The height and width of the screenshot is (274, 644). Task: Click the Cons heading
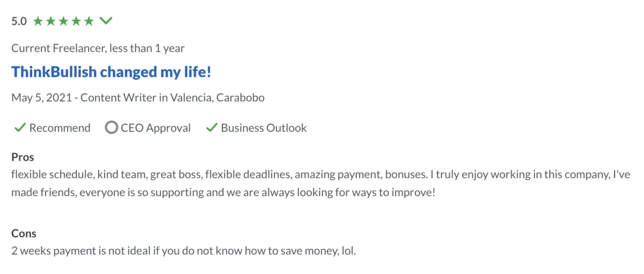24,234
